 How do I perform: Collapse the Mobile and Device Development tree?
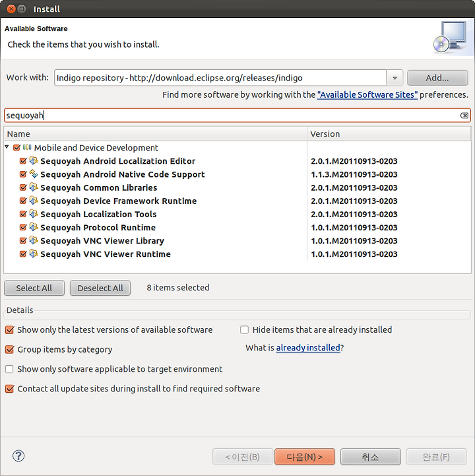pos(7,147)
